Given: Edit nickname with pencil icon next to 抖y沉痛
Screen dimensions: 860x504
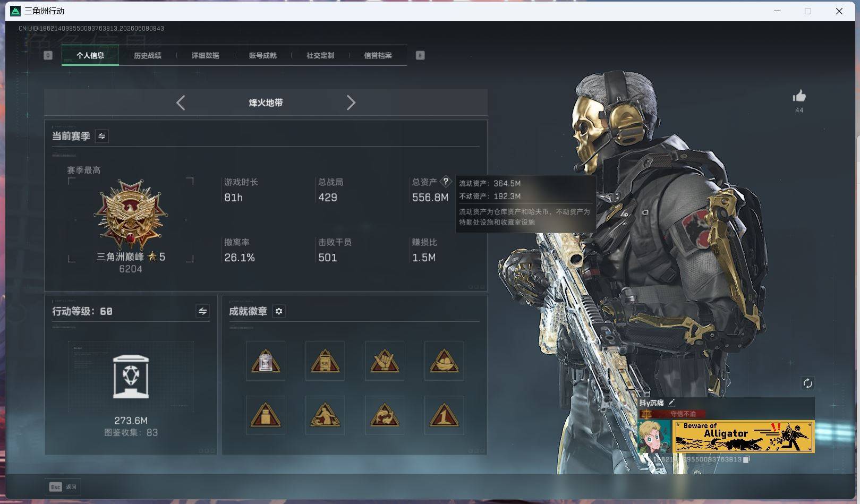Looking at the screenshot, I should 671,403.
